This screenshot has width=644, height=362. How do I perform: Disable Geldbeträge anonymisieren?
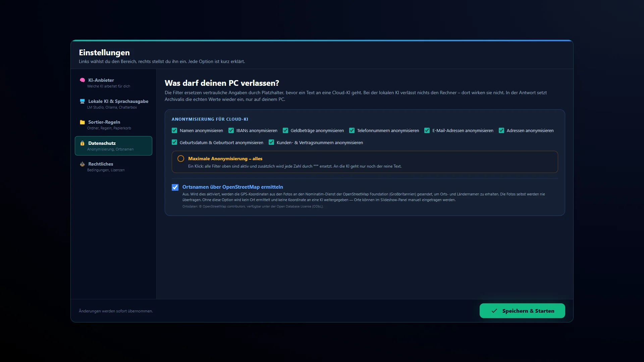(x=285, y=130)
